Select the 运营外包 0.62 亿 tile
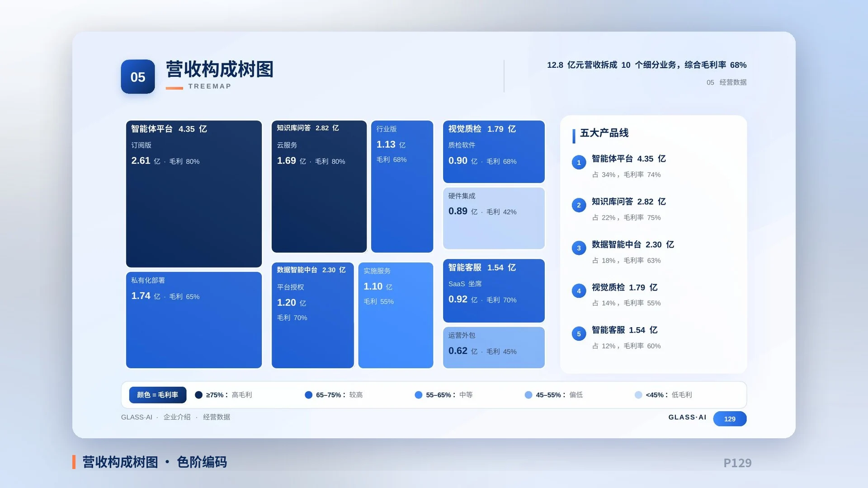The width and height of the screenshot is (868, 488). pos(494,347)
